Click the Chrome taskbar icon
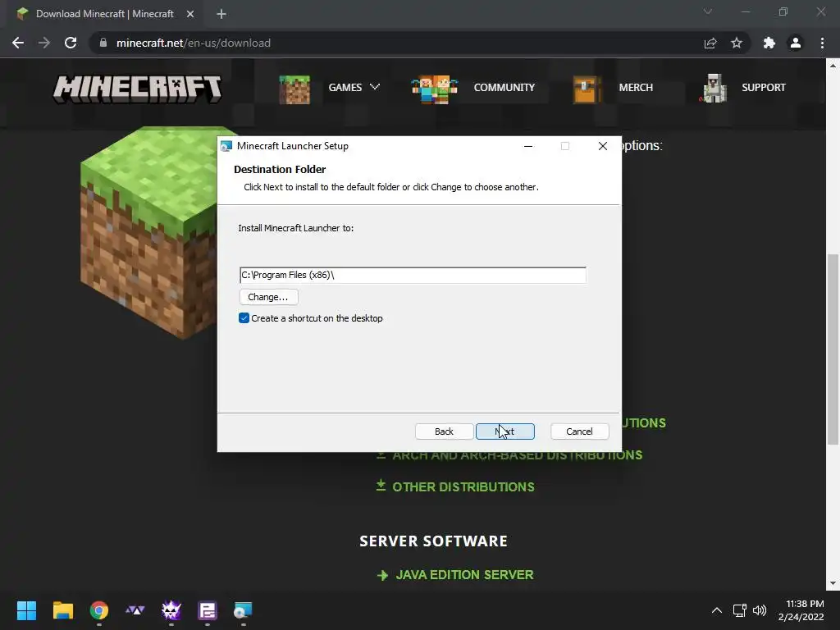The height and width of the screenshot is (630, 840). point(99,610)
